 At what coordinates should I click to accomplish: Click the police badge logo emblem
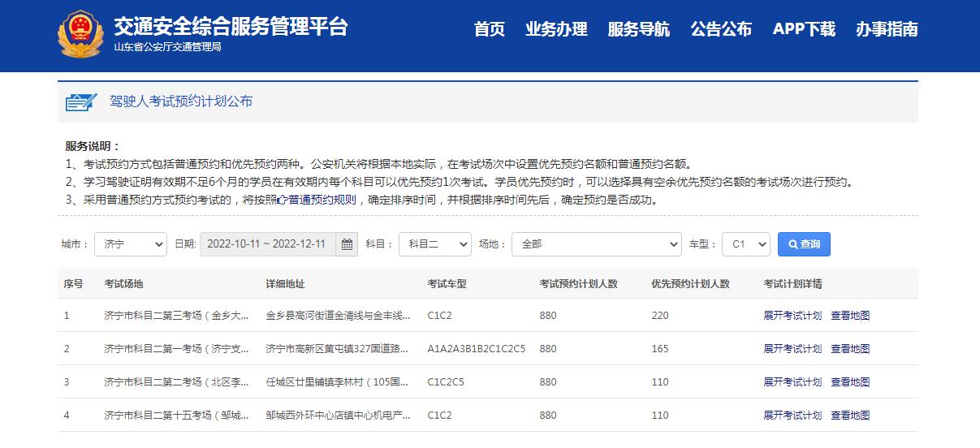pos(81,35)
